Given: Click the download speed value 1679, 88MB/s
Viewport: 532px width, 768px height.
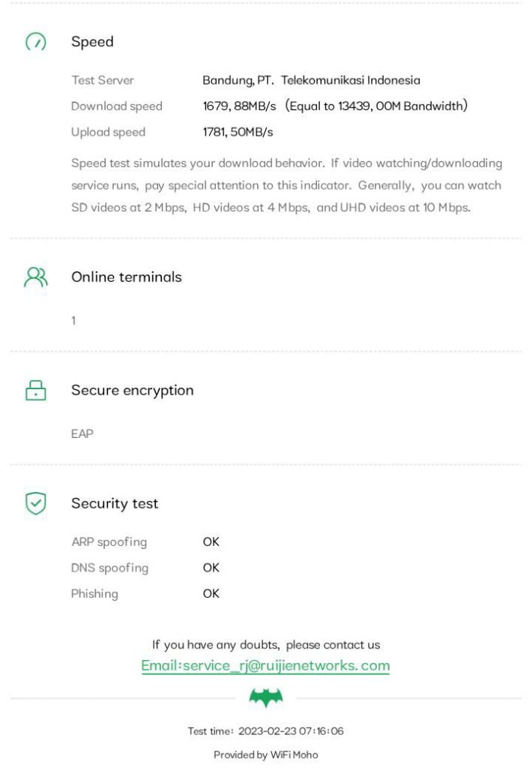Looking at the screenshot, I should pos(239,106).
